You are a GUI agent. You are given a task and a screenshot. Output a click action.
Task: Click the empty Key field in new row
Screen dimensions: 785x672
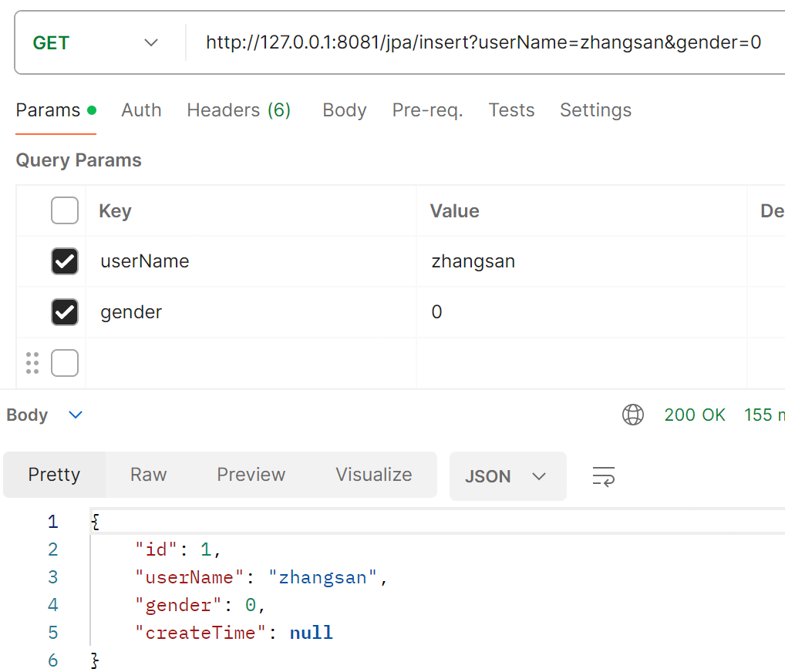[251, 363]
